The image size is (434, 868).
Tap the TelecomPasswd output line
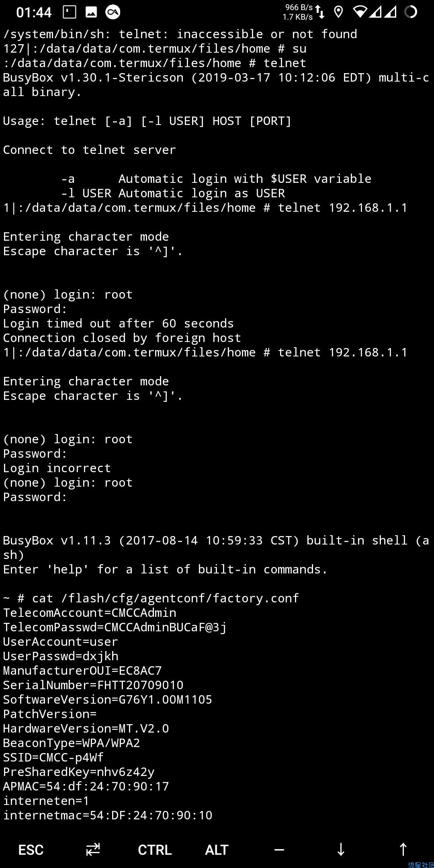coord(115,627)
